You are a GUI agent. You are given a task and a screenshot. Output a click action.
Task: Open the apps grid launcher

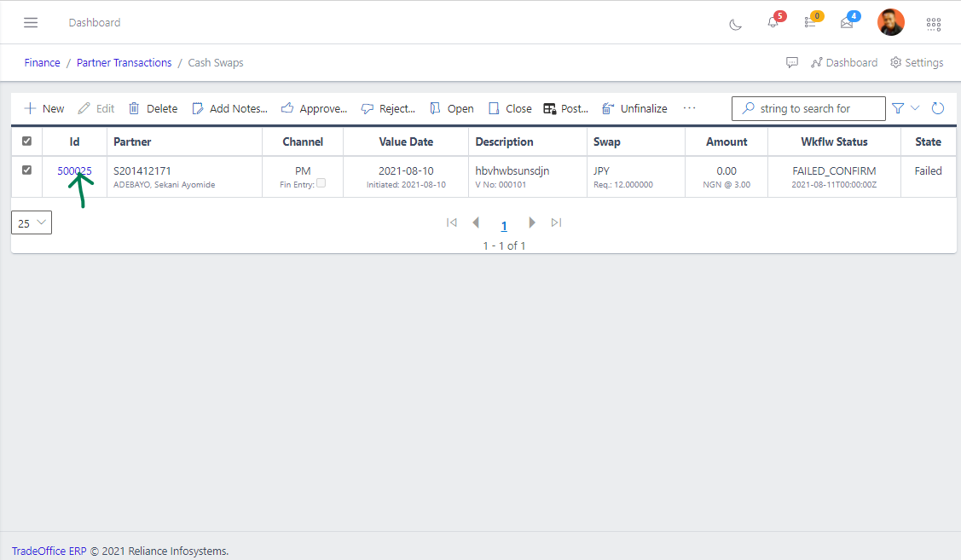pyautogui.click(x=934, y=24)
